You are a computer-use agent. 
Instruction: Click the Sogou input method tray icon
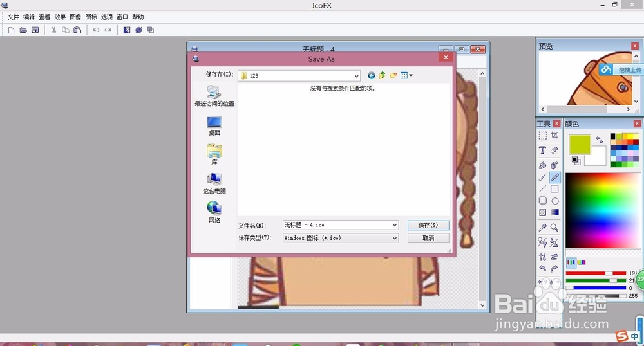click(622, 336)
